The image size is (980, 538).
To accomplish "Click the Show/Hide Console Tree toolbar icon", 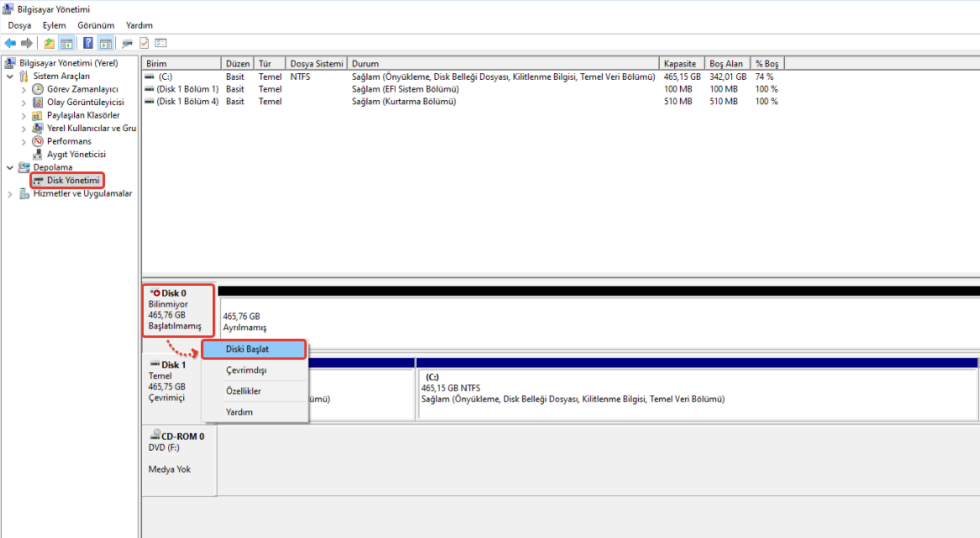I will (x=66, y=43).
